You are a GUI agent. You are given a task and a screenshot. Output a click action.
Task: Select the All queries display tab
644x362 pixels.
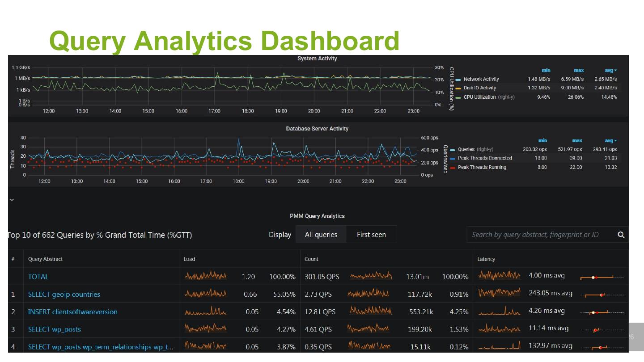[x=321, y=234]
